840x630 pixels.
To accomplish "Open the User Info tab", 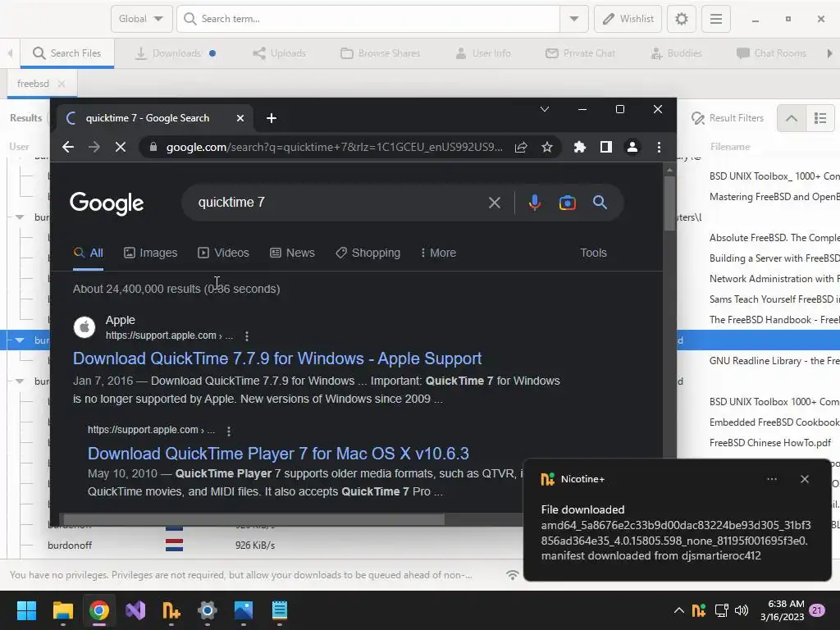I will pyautogui.click(x=482, y=53).
